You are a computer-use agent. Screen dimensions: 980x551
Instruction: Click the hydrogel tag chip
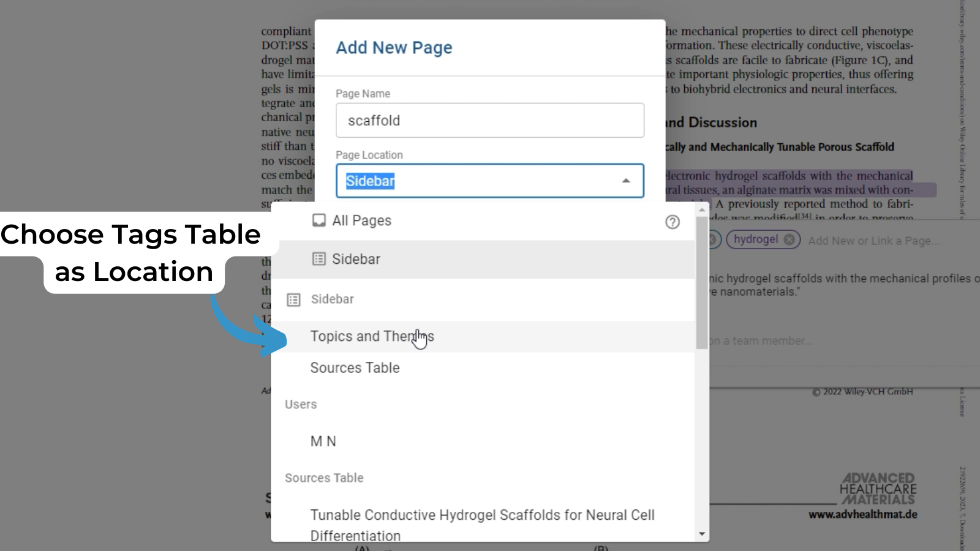coord(763,239)
